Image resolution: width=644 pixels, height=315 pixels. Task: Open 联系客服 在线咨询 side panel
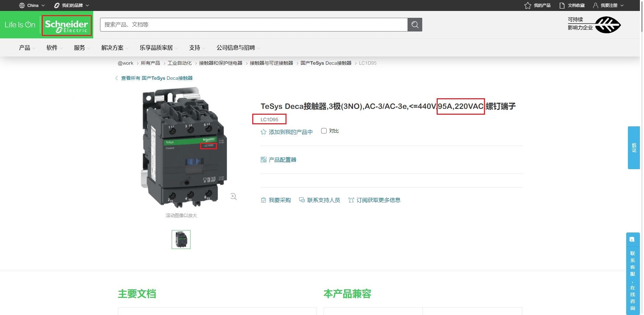click(633, 274)
